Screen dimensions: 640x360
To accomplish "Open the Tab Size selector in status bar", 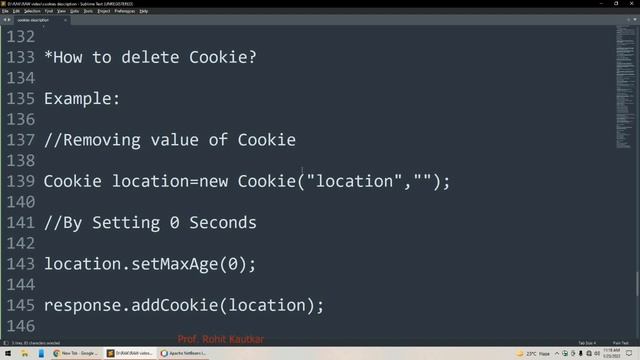I will (587, 343).
